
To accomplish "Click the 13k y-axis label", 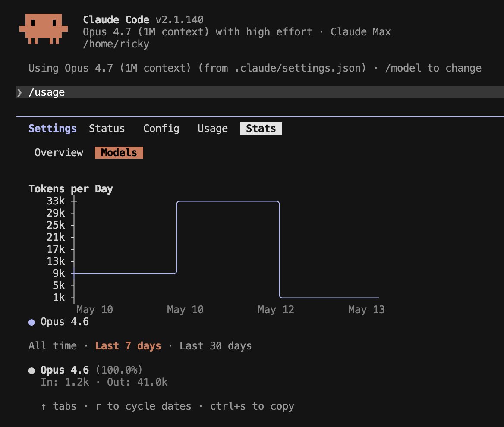I will click(x=56, y=261).
